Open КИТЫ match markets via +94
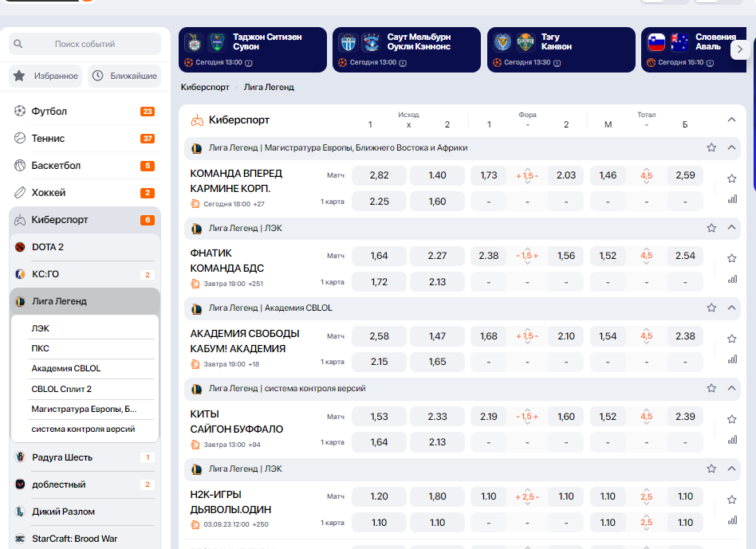 (x=254, y=445)
